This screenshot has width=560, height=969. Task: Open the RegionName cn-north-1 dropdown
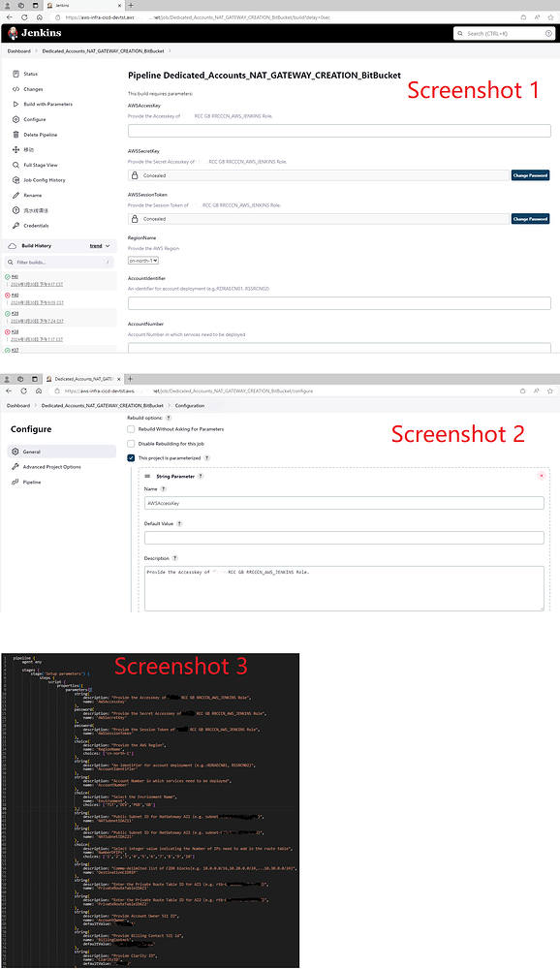[x=143, y=261]
